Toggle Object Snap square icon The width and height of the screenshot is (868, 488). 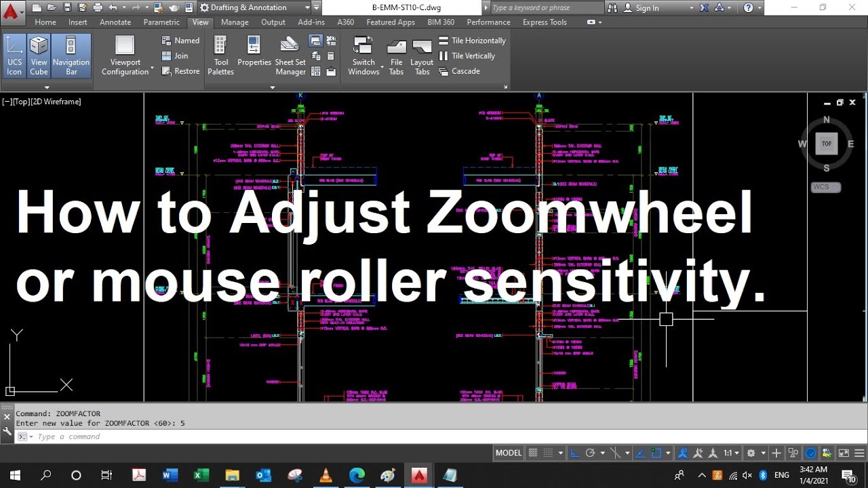(656, 453)
